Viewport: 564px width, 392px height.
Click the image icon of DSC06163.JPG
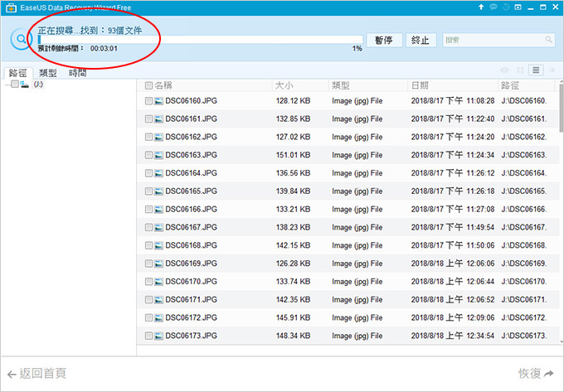(158, 155)
